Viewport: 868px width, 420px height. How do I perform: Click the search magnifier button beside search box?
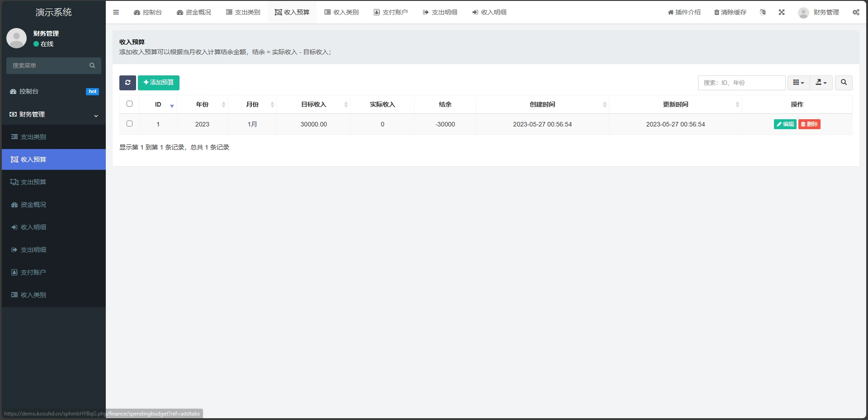(844, 83)
